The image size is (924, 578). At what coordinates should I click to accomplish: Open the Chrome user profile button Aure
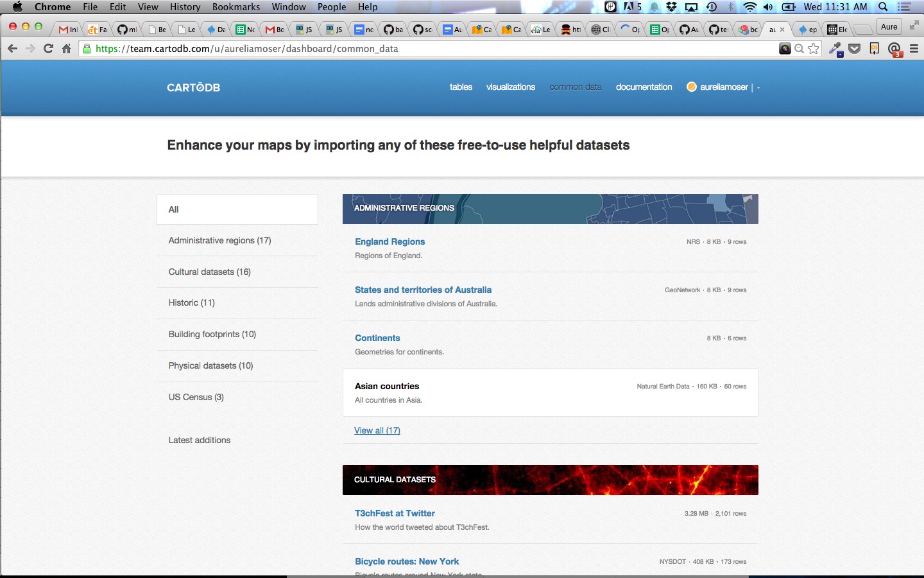[889, 26]
